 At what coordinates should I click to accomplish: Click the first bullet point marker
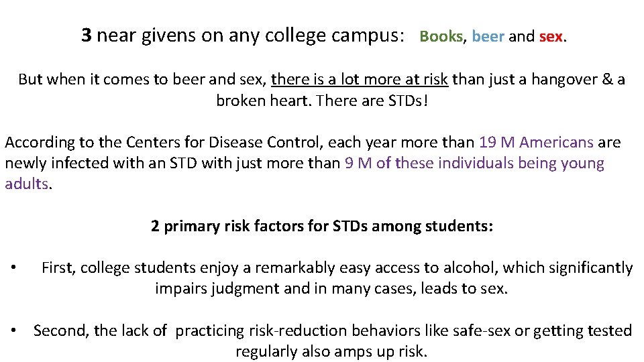coord(13,267)
